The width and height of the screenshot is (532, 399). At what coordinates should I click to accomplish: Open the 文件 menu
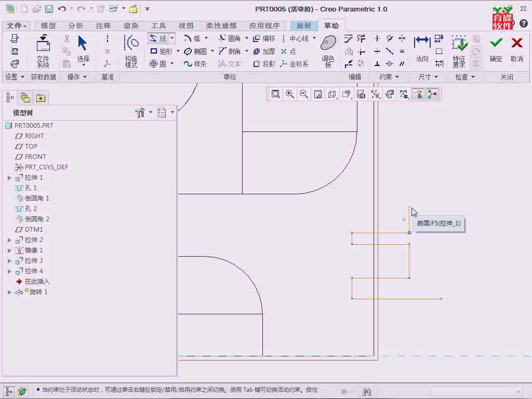(x=16, y=25)
